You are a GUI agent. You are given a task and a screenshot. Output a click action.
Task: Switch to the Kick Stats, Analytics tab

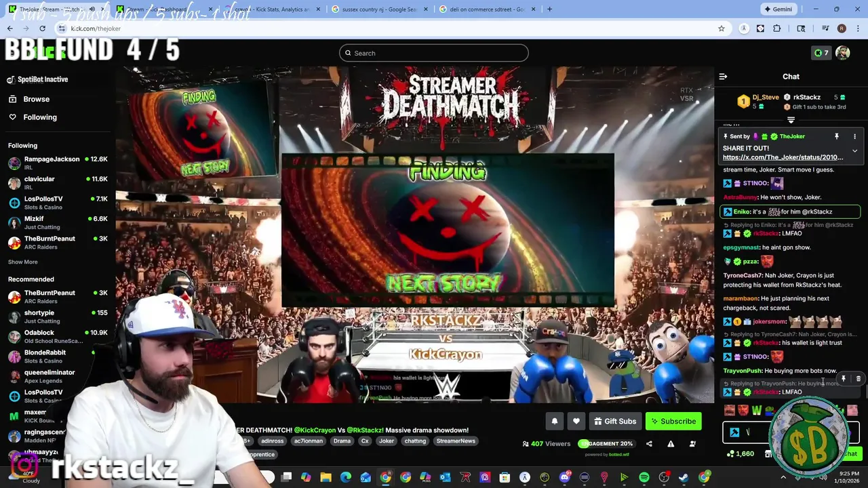[272, 9]
